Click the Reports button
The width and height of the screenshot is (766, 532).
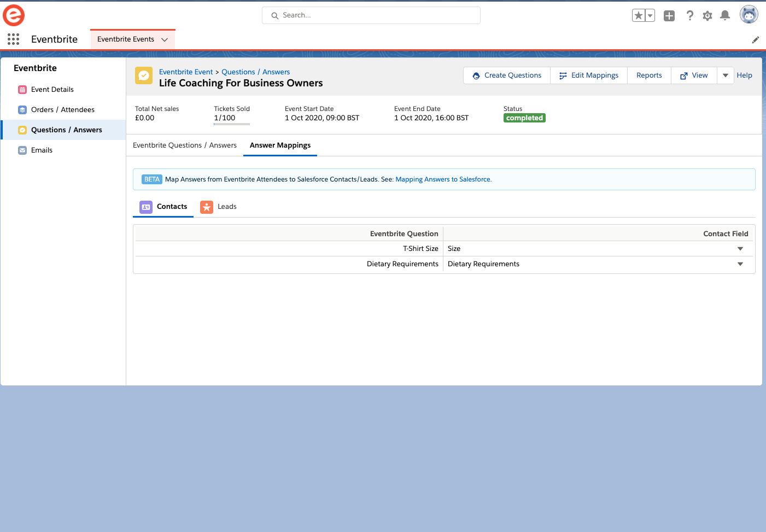[x=649, y=75]
